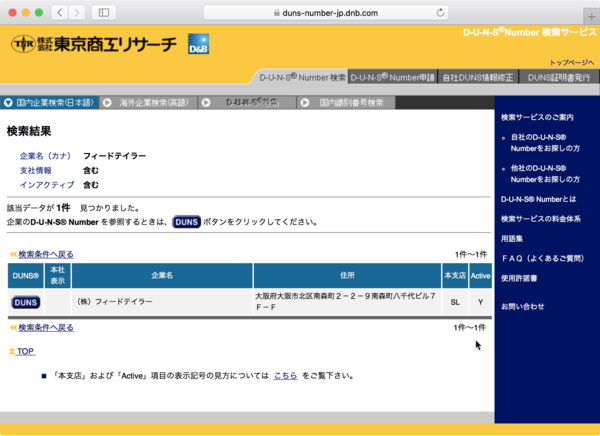This screenshot has height=436, width=600.
Task: Open the こちら legend link
Action: tap(285, 376)
